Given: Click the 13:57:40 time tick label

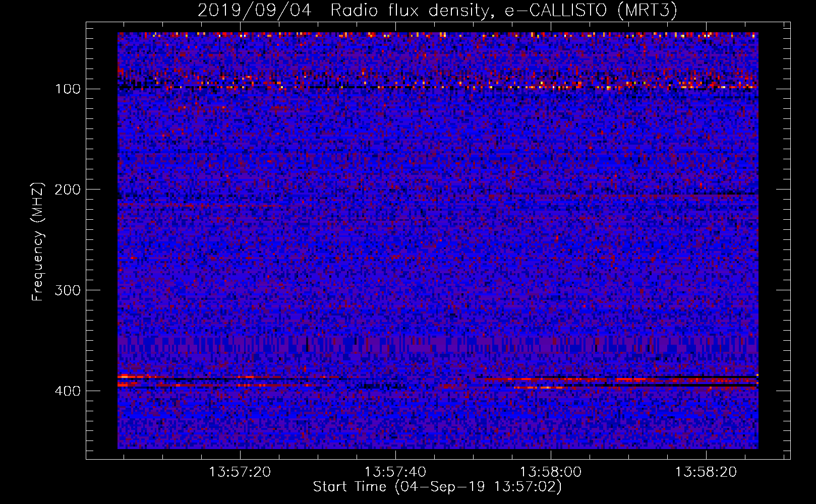Looking at the screenshot, I should (x=395, y=472).
